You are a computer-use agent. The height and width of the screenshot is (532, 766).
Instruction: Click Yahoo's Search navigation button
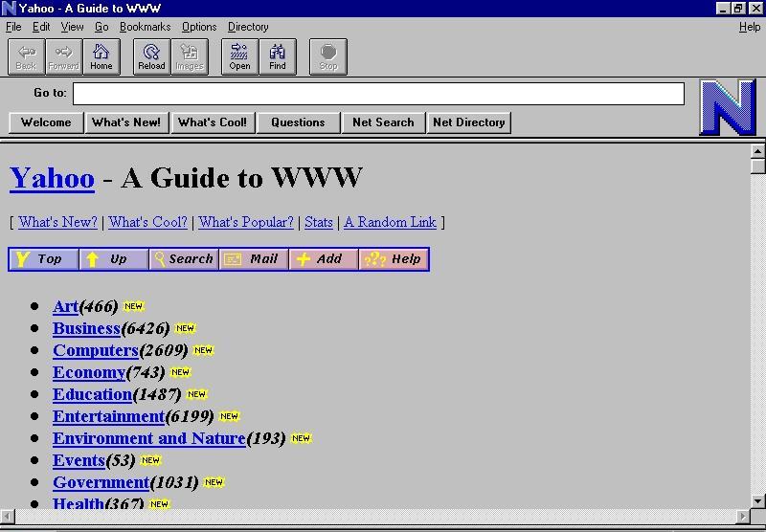point(184,259)
